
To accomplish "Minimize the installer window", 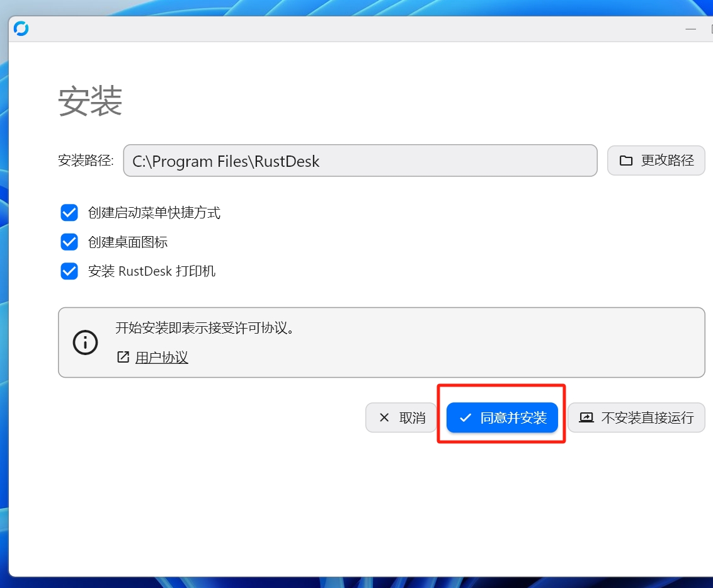I will click(x=690, y=29).
